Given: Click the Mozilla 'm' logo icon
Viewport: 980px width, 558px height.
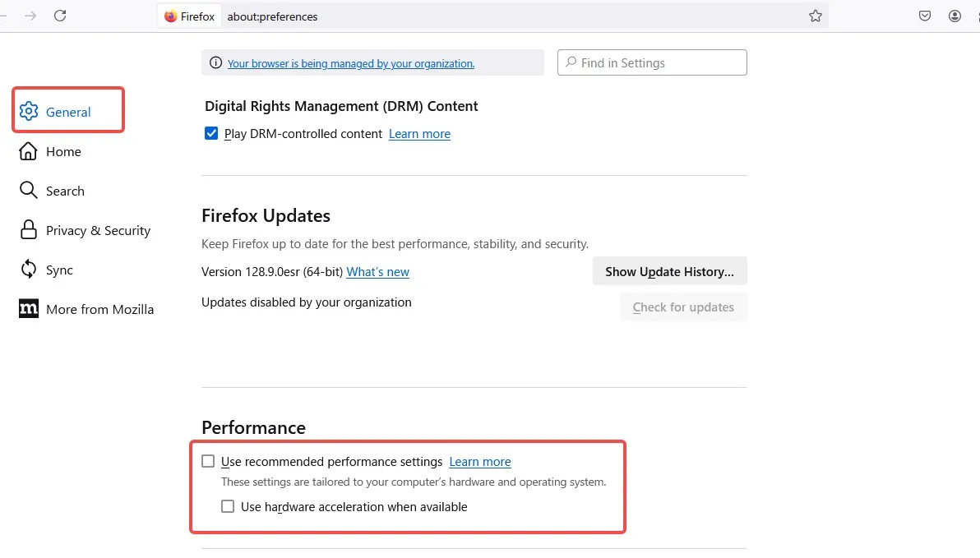Looking at the screenshot, I should [x=29, y=309].
